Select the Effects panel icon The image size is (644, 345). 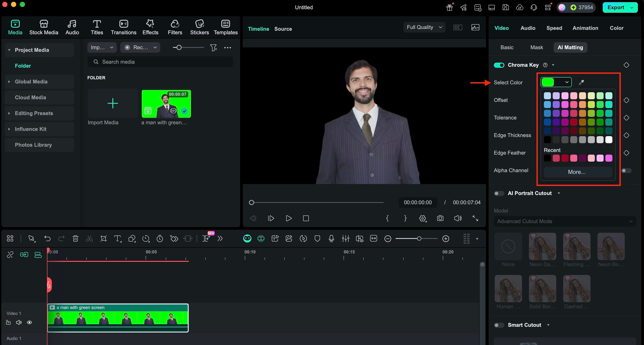pos(150,27)
